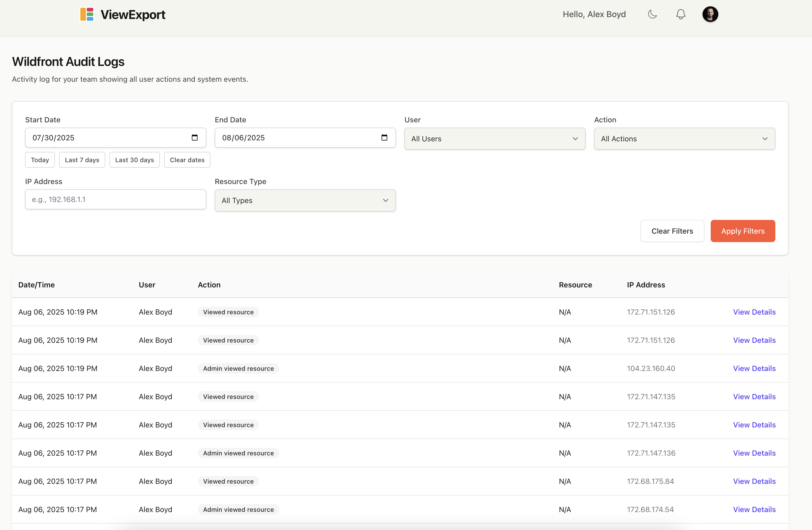Click the All Actions chevron icon

(x=765, y=139)
